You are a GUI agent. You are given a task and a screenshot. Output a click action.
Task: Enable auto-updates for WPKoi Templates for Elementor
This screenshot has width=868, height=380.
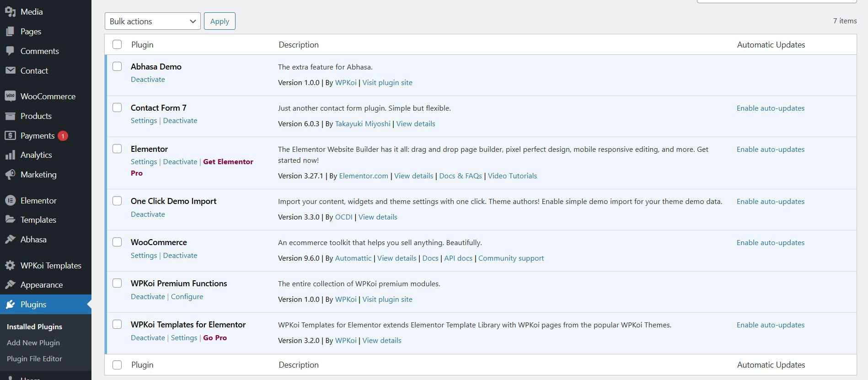[771, 325]
